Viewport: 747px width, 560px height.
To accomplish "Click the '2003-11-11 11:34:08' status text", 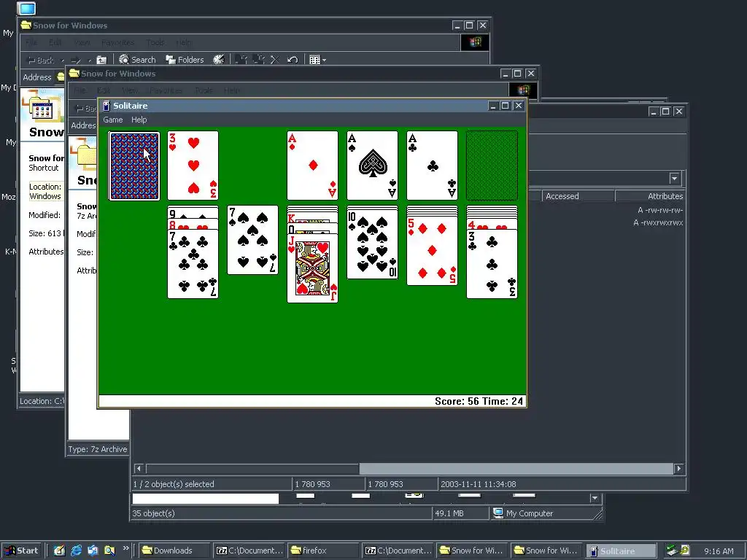I will [478, 484].
